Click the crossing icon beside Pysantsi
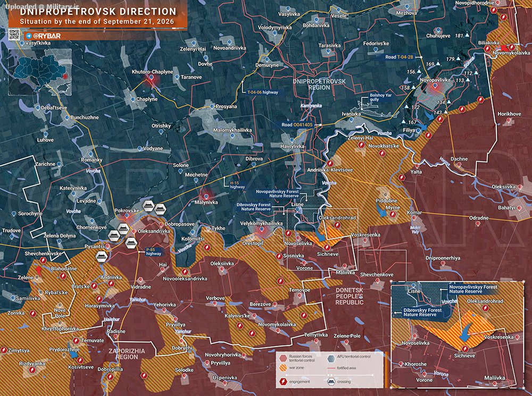This screenshot has width=532, height=396. click(x=101, y=256)
